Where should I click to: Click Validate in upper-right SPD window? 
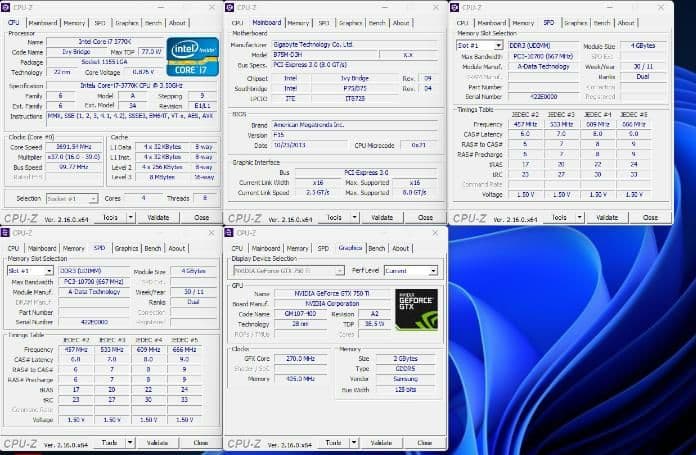point(607,217)
